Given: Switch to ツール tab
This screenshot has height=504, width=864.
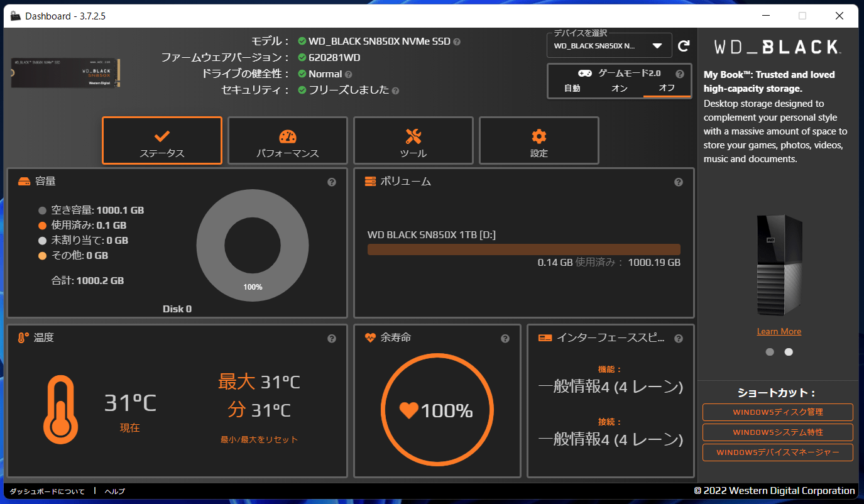Looking at the screenshot, I should pyautogui.click(x=413, y=141).
